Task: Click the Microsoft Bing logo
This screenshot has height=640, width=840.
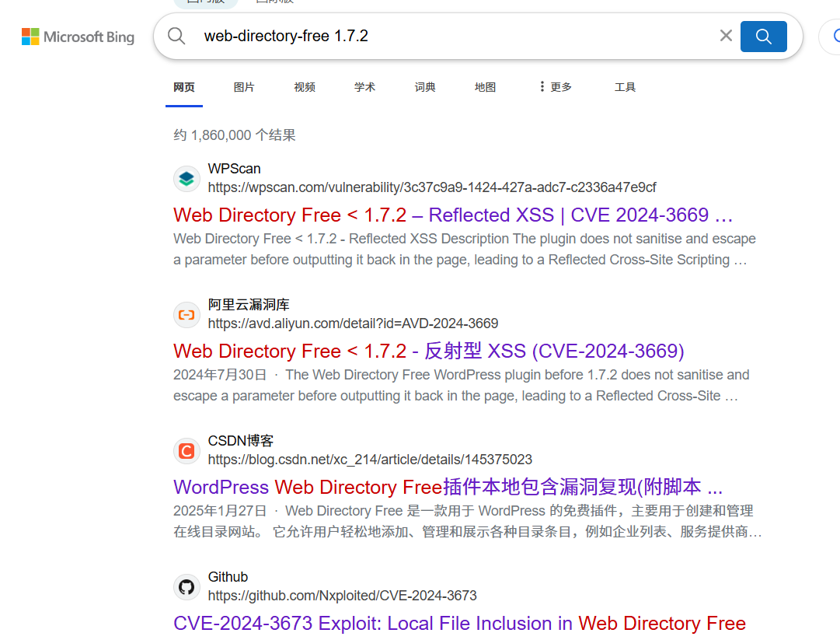Action: point(77,36)
